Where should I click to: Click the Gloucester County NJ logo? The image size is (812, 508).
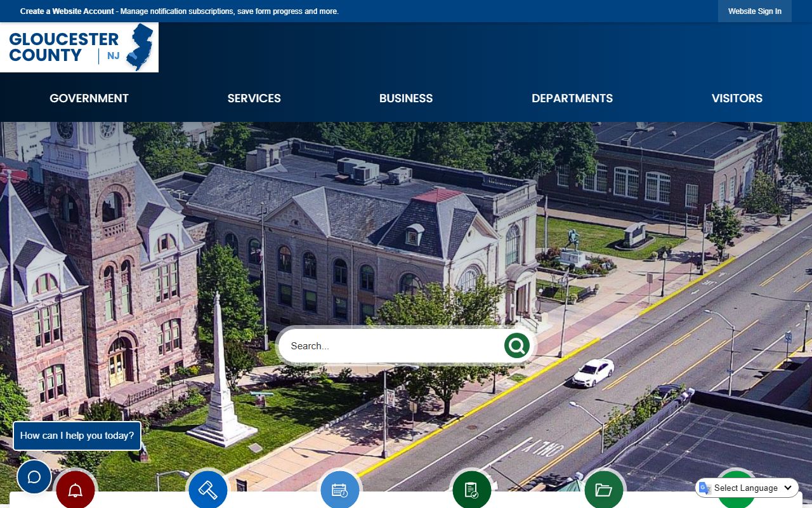tap(79, 47)
